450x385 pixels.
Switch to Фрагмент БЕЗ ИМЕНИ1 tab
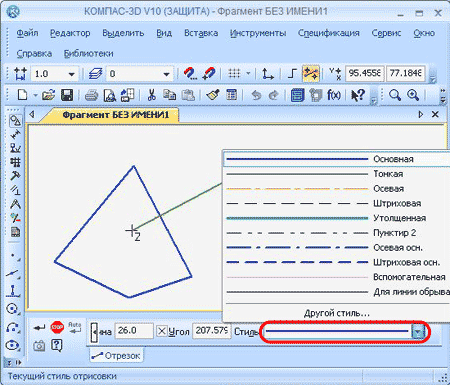[116, 115]
